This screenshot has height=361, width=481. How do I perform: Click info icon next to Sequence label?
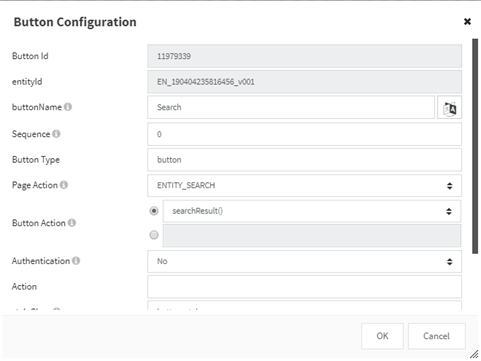56,134
